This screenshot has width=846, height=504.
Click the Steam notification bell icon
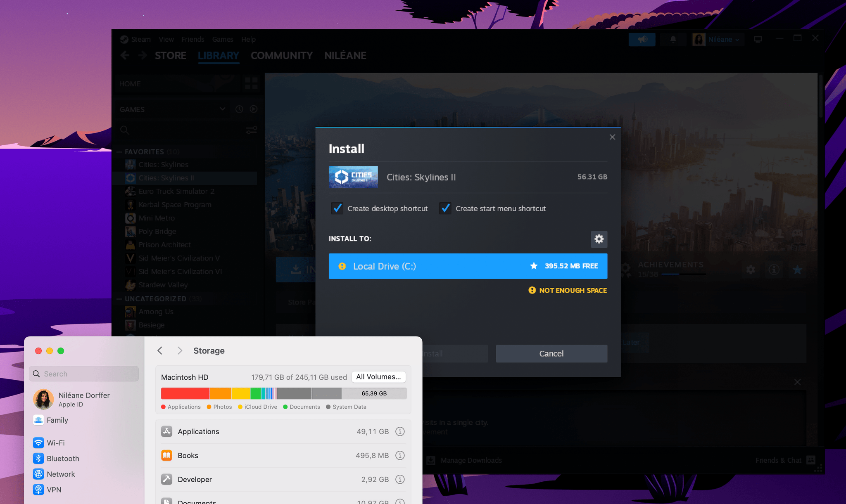click(673, 40)
